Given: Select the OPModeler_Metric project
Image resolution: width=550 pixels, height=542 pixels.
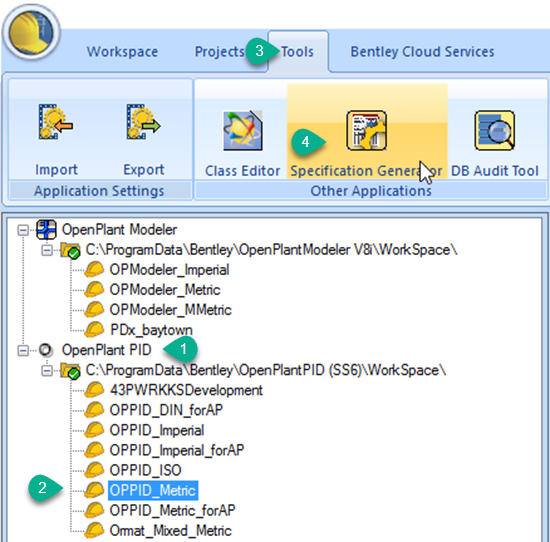Looking at the screenshot, I should (x=165, y=290).
